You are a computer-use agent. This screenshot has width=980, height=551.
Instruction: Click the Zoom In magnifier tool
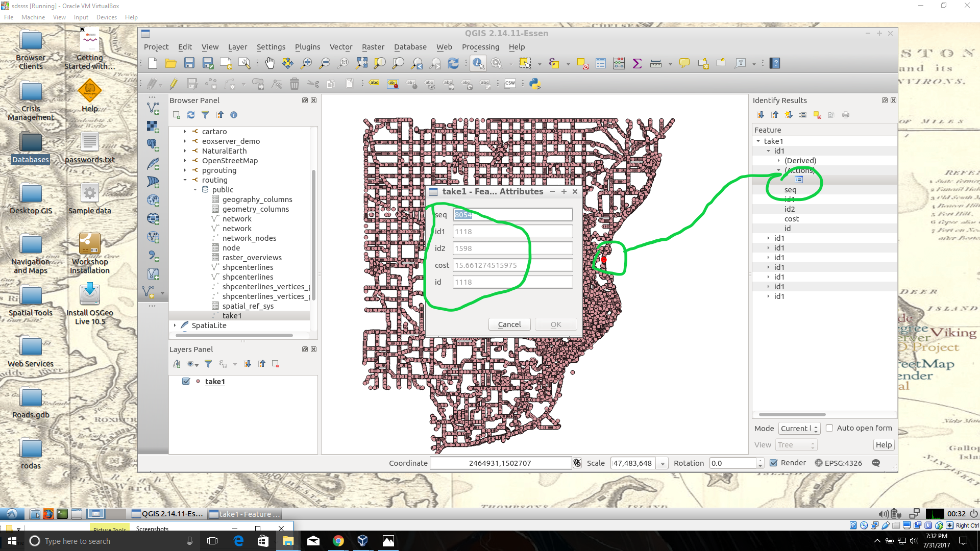306,63
